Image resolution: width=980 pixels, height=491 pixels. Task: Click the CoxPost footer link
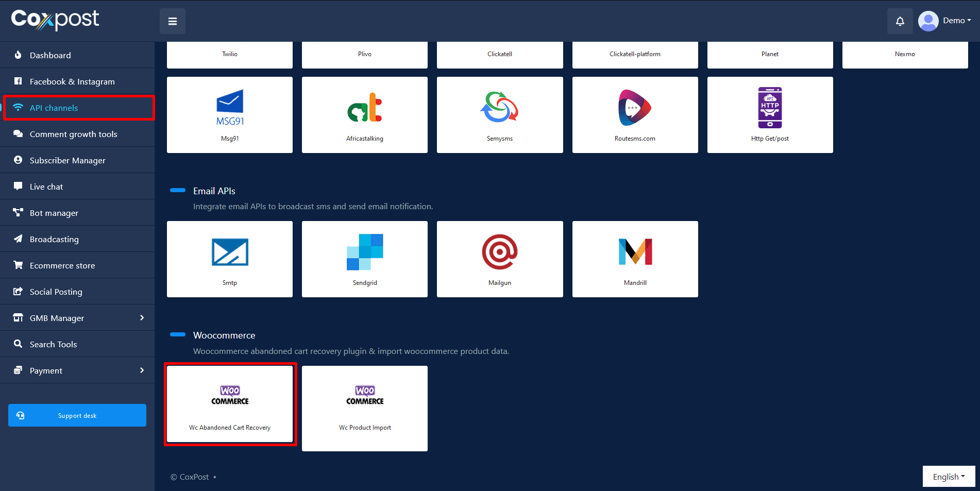point(194,477)
